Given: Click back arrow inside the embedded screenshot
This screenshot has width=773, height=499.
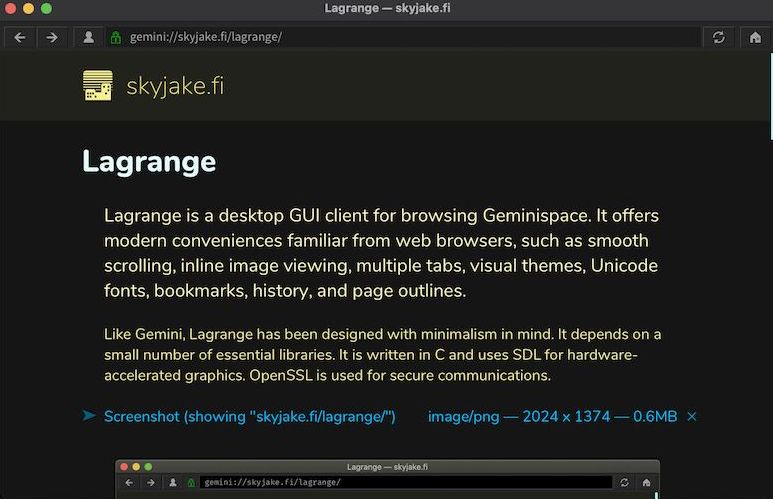Looking at the screenshot, I should (129, 482).
